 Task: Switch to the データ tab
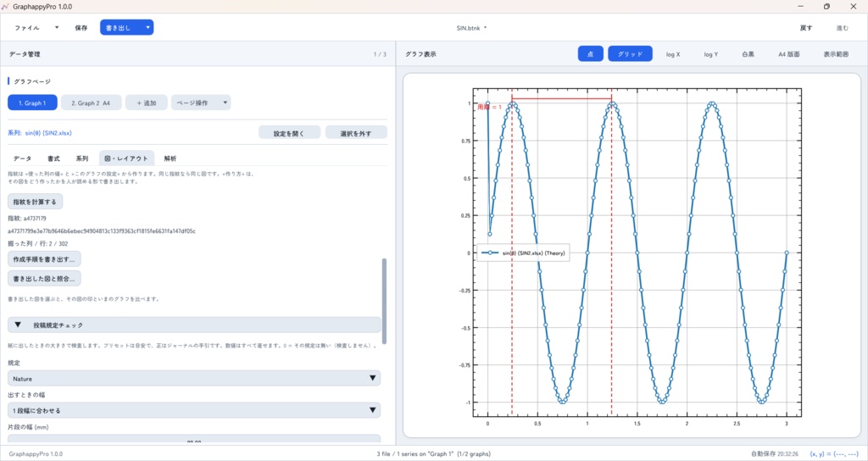click(x=22, y=158)
